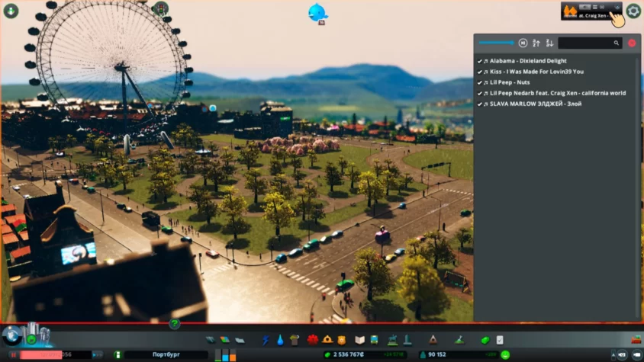The height and width of the screenshot is (362, 644).
Task: Click the population count 90 152
Action: [436, 354]
